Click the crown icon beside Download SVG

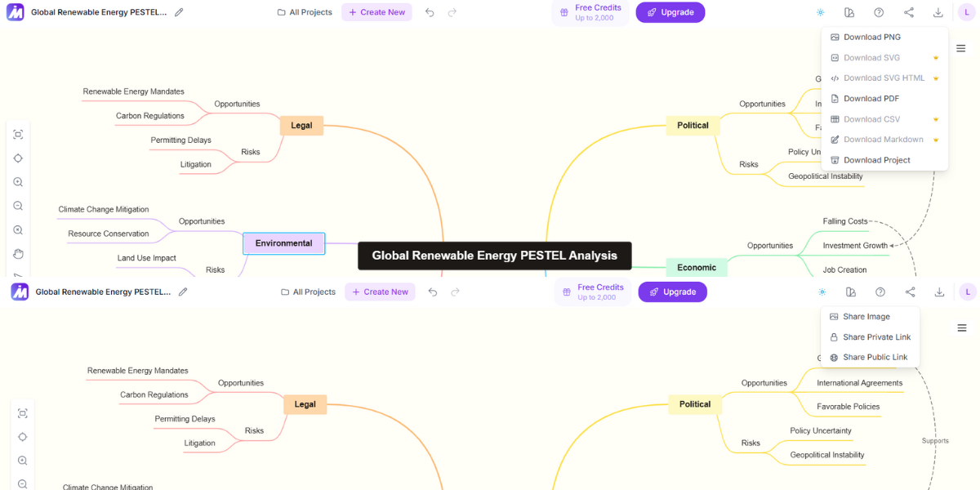click(x=936, y=58)
